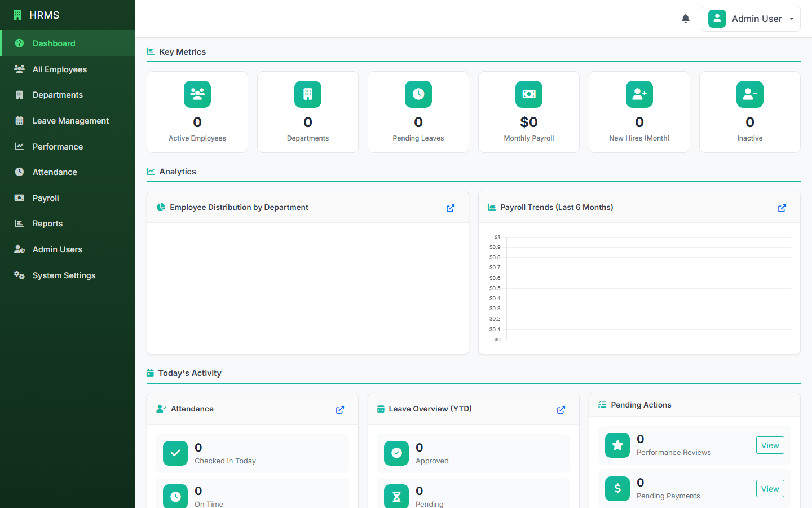Click the Admin User avatar icon
The image size is (812, 508).
[x=717, y=19]
